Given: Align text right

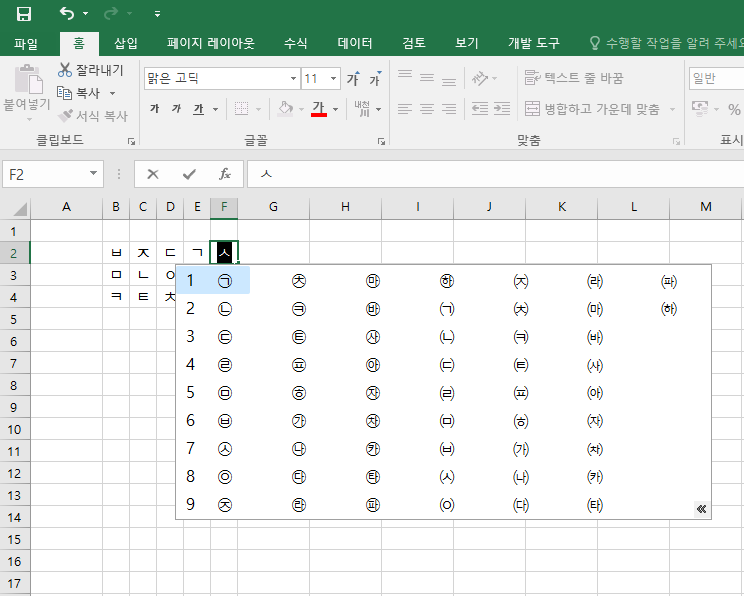Looking at the screenshot, I should point(449,109).
